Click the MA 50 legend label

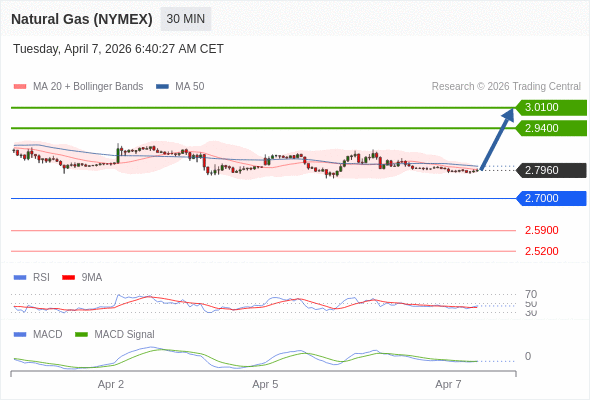[190, 87]
